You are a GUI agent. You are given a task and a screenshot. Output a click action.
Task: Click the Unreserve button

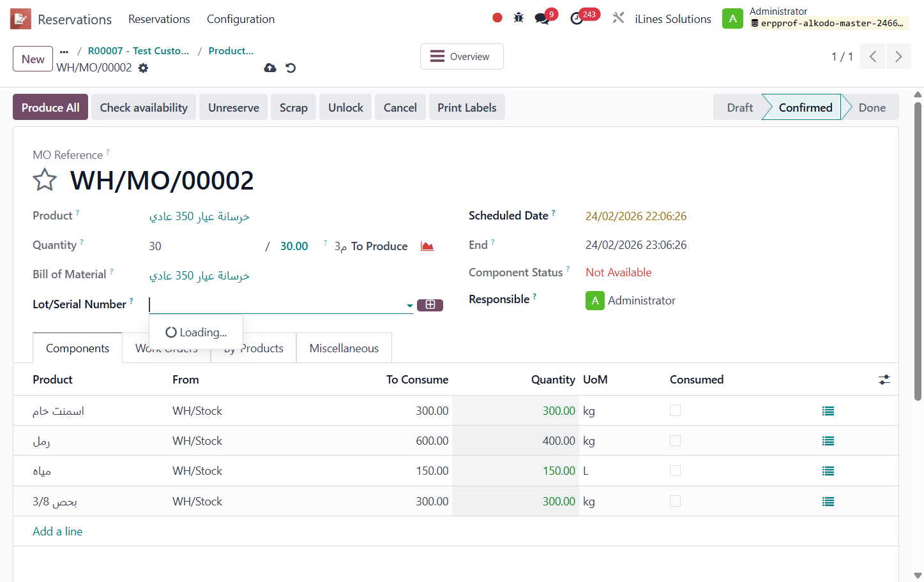tap(234, 107)
